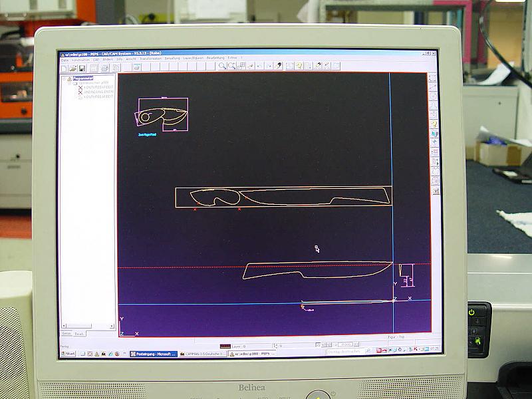Image resolution: width=532 pixels, height=399 pixels.
Task: Switch to Posteingang Microsoft taskbar window
Action: [x=154, y=354]
